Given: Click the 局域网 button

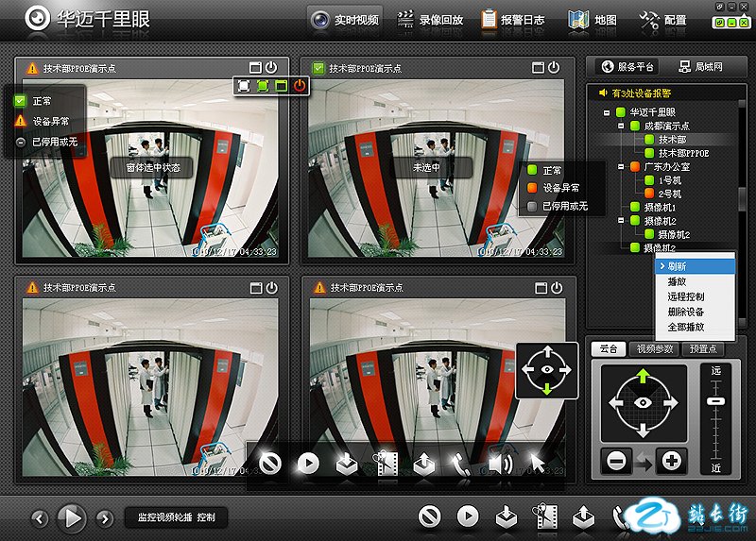Looking at the screenshot, I should (699, 67).
